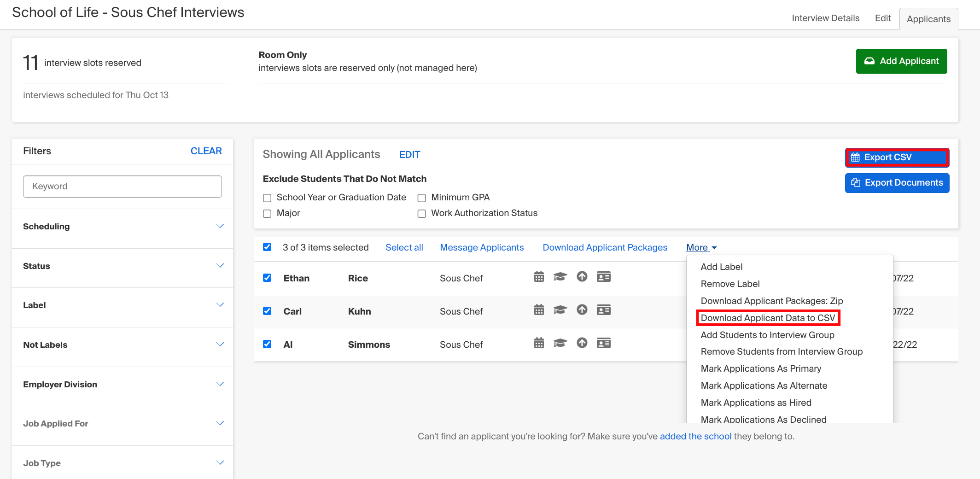
Task: Choose Mark Applications as Hired
Action: [756, 402]
